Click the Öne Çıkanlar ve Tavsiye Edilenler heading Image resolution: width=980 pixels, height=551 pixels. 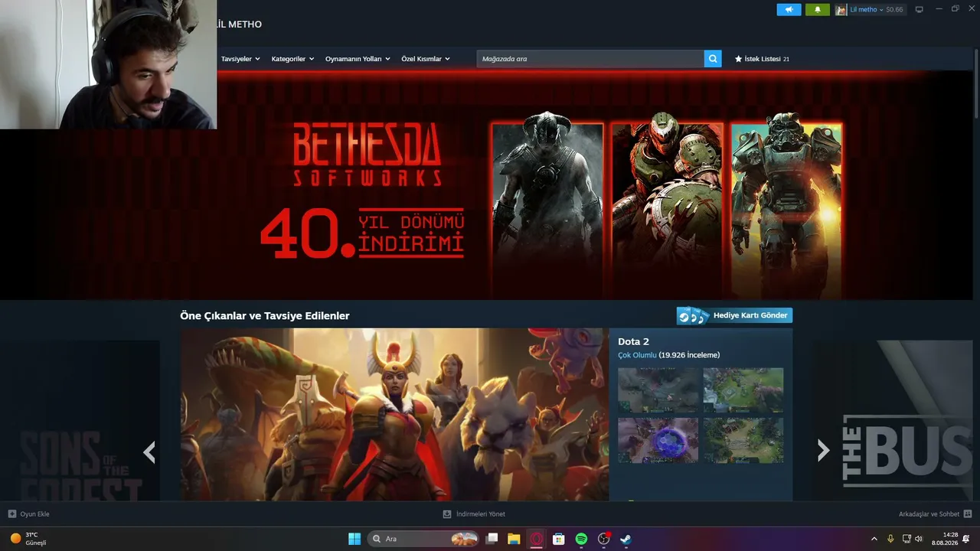point(265,315)
